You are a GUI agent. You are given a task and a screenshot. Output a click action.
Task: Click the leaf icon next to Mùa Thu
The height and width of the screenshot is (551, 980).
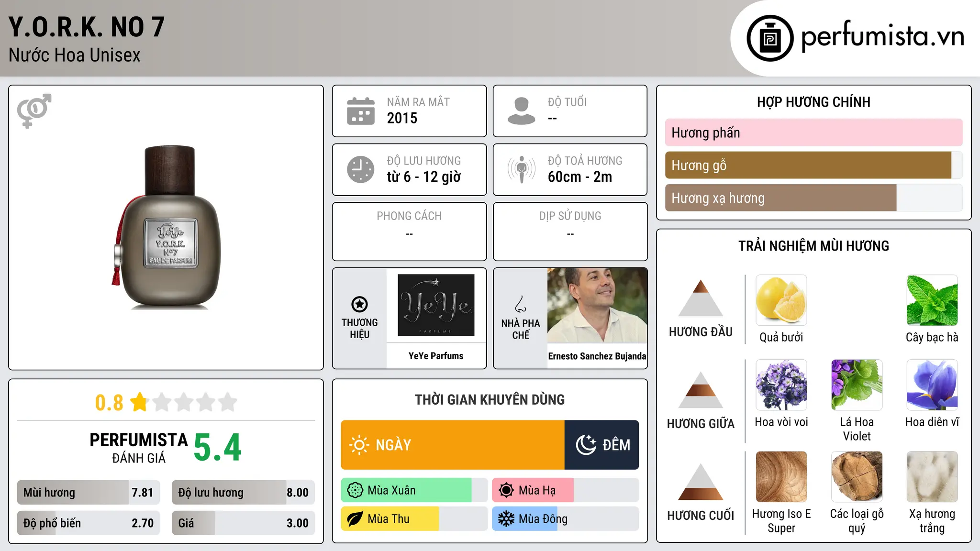[x=355, y=519]
